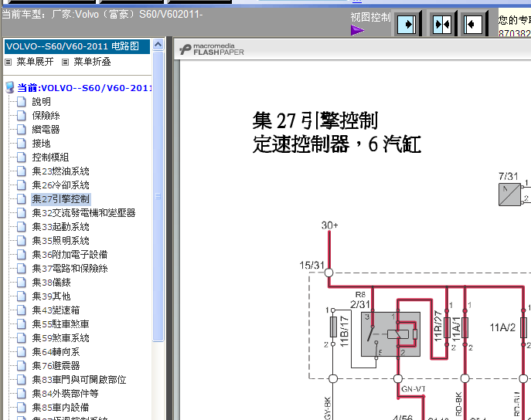Screen dimensions: 531x420
Task: Click the page icon beside 控制模組
Action: [x=22, y=157]
